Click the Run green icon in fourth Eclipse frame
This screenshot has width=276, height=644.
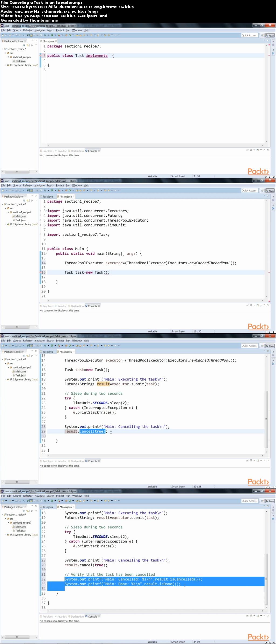[x=52, y=501]
